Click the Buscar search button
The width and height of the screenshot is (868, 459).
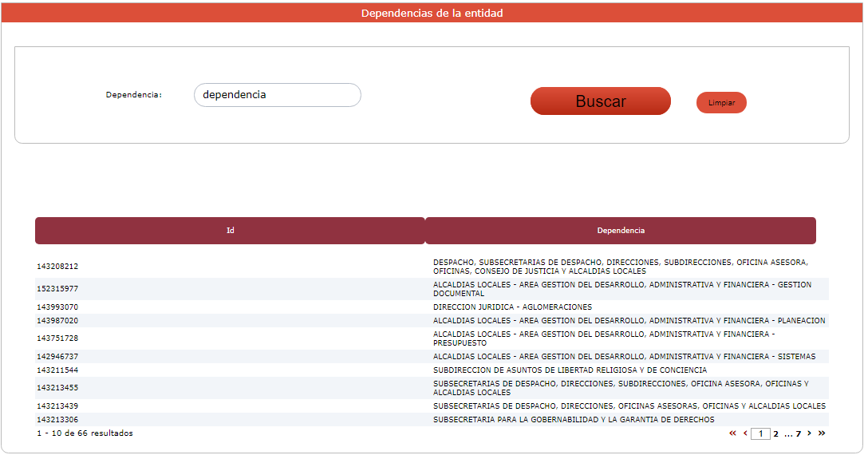coord(600,101)
